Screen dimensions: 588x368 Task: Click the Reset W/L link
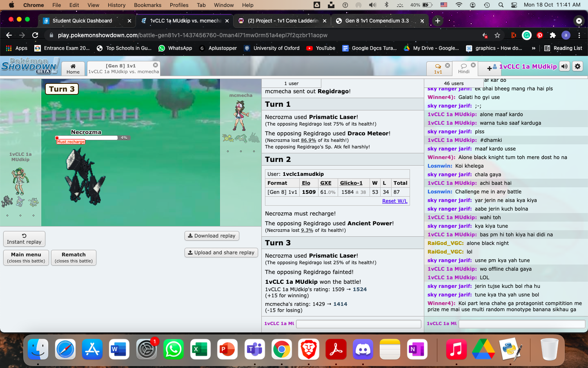(394, 201)
